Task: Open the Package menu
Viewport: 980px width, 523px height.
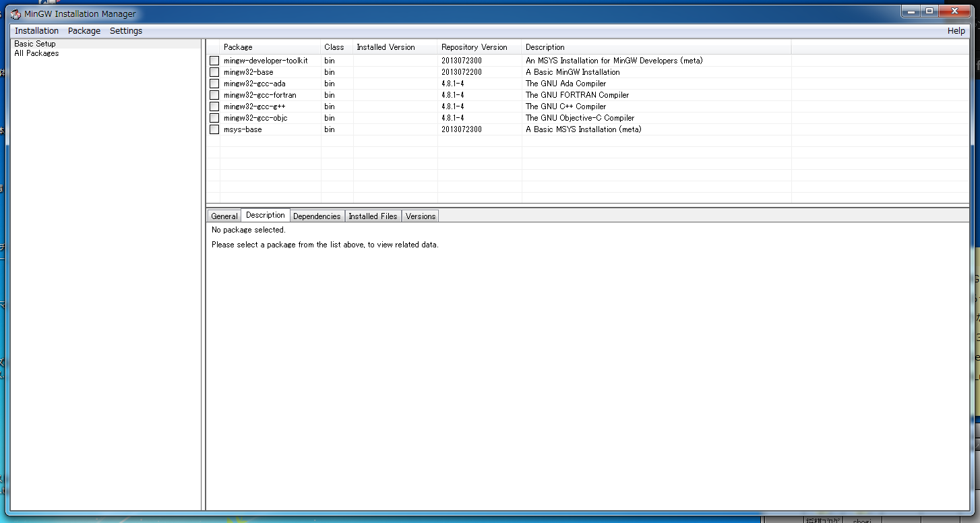Action: [84, 31]
